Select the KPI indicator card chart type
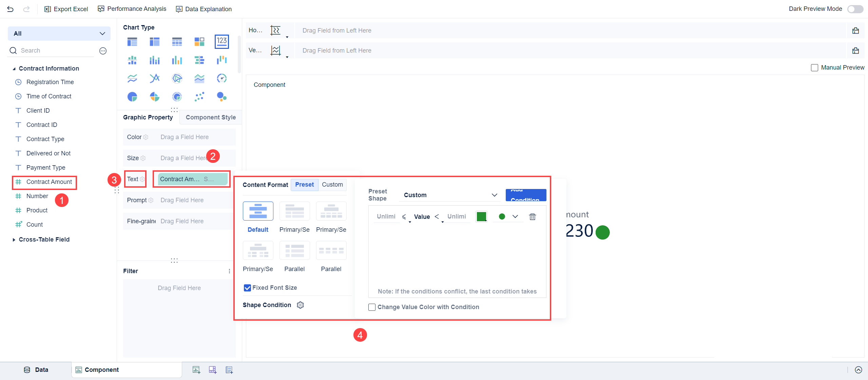 221,41
